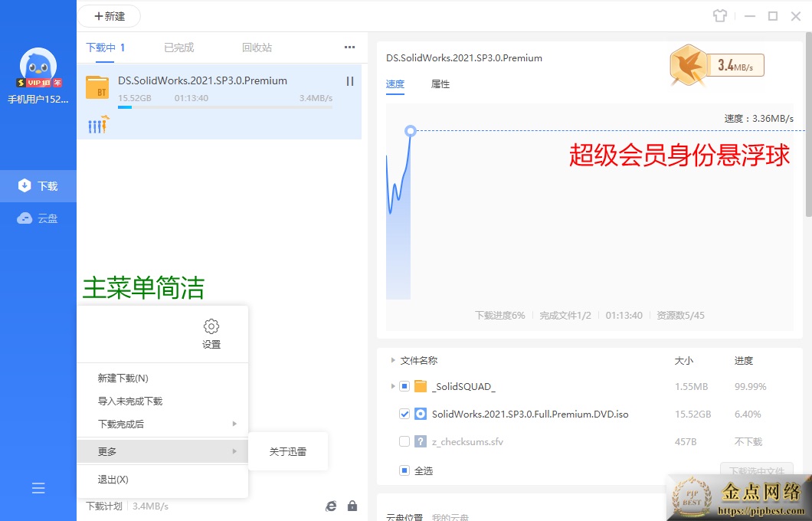Click the 99.99% progress of _SolidSQUAD_
Viewport: 812px width, 521px height.
pos(751,386)
